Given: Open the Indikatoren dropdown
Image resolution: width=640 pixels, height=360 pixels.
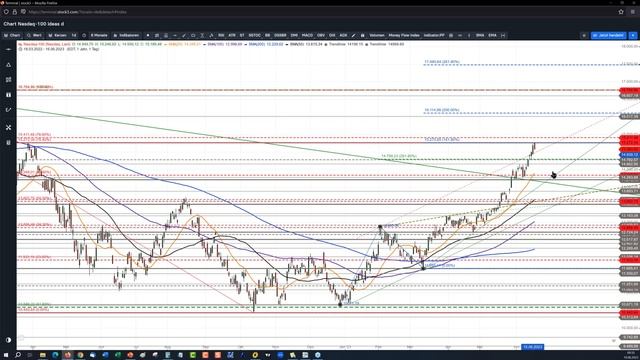Looking at the screenshot, I should point(127,36).
